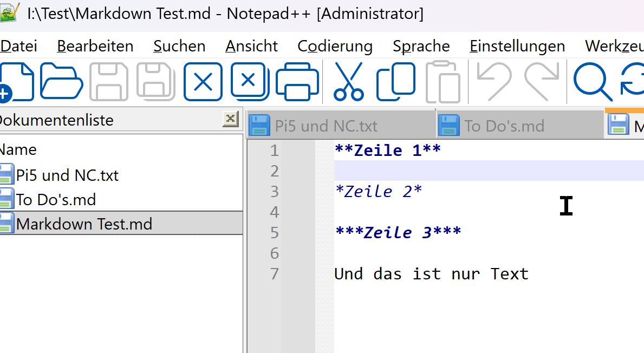
Task: Click line number 1 in margin
Action: point(275,151)
